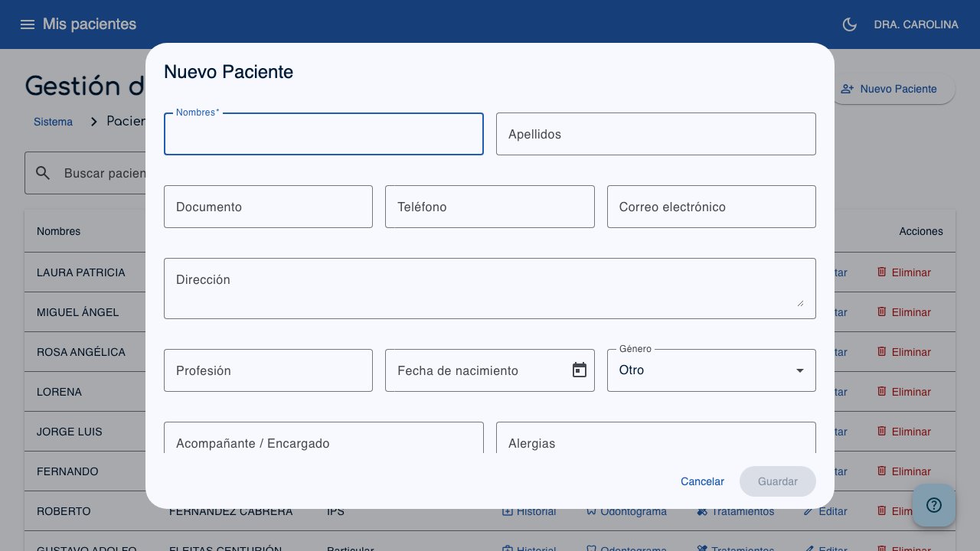Click Editar in the ROBERTO row
Image resolution: width=980 pixels, height=551 pixels.
pyautogui.click(x=825, y=511)
